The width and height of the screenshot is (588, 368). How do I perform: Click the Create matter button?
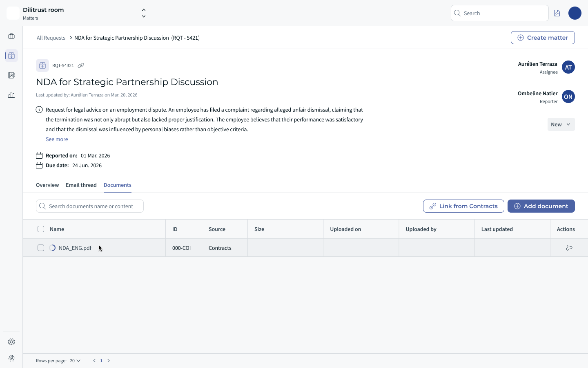coord(543,38)
